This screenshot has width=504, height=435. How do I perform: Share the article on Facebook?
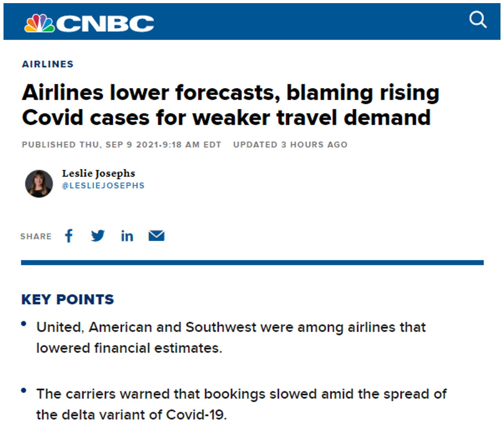tap(69, 236)
